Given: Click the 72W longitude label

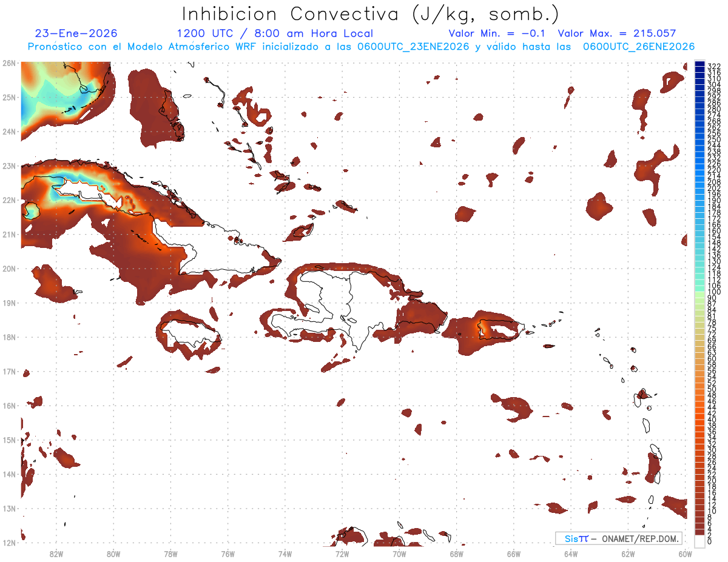Looking at the screenshot, I should coord(342,554).
